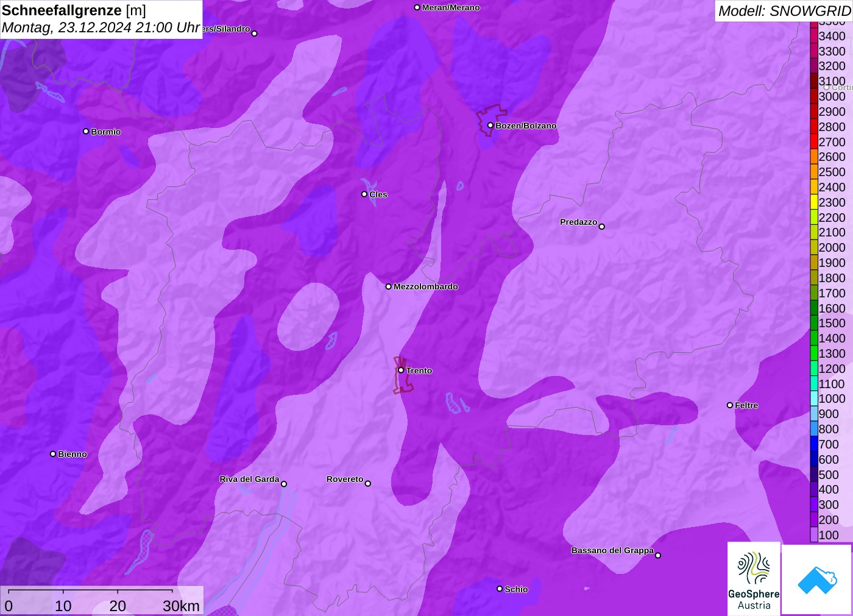Screen dimensions: 853x616
Task: Select the 2300 m yellow legend swatch
Action: tap(814, 202)
